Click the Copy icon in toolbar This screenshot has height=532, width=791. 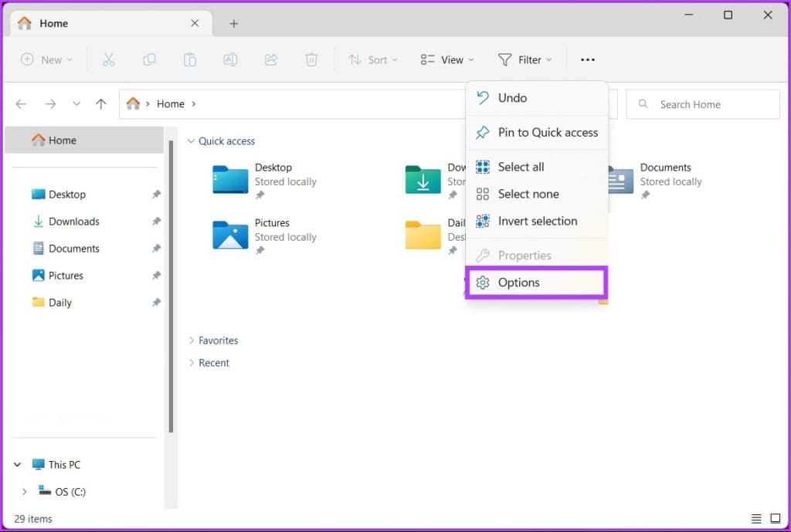point(149,59)
